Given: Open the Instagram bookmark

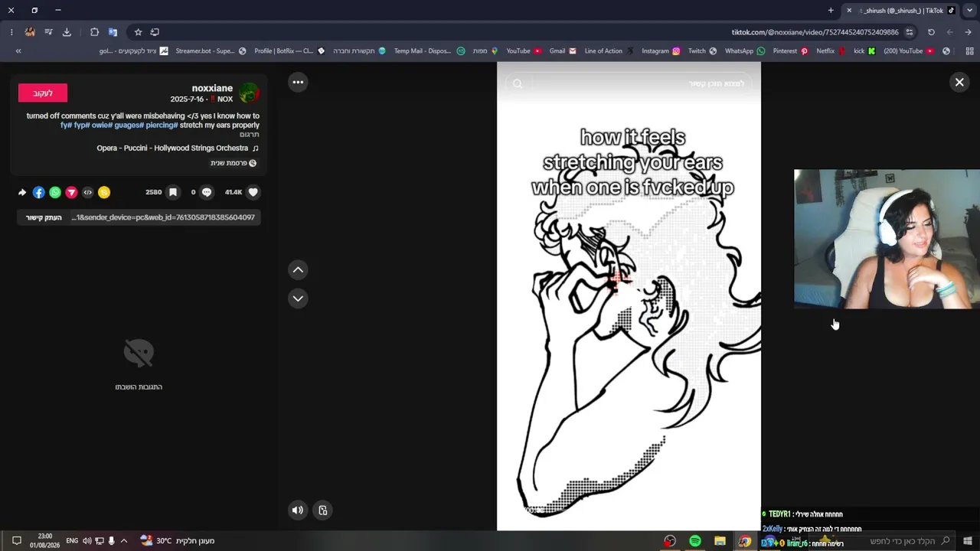Looking at the screenshot, I should (661, 51).
